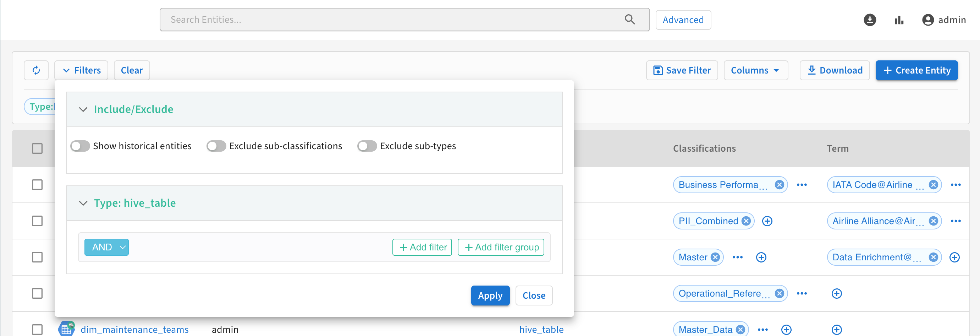
Task: Check the select-all header checkbox
Action: click(x=37, y=148)
